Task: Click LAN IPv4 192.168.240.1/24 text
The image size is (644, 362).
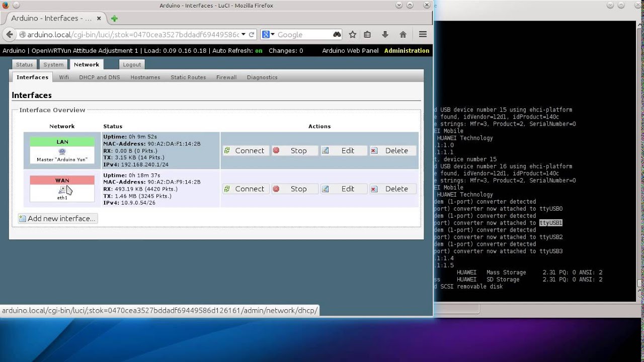Action: pos(136,165)
